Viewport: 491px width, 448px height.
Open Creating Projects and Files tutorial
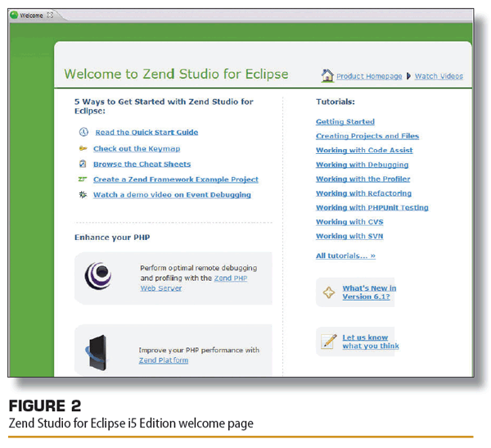point(367,136)
